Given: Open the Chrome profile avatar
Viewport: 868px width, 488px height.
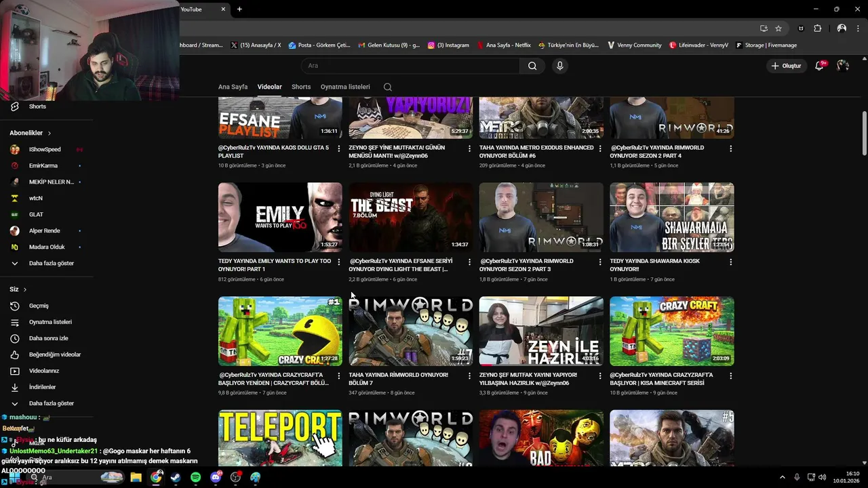Looking at the screenshot, I should (842, 28).
